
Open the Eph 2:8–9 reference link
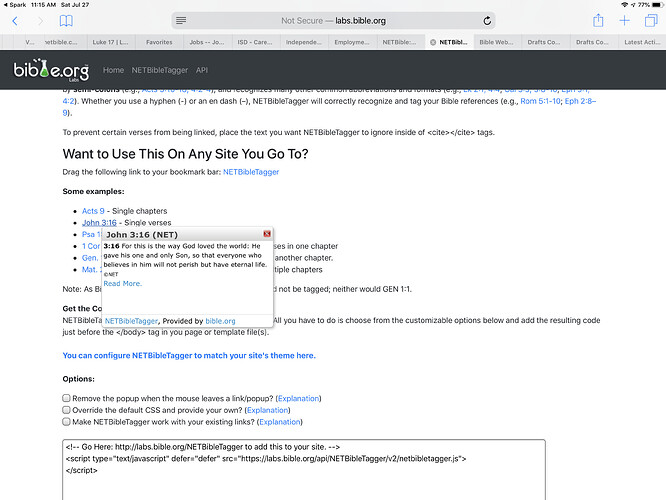click(580, 101)
